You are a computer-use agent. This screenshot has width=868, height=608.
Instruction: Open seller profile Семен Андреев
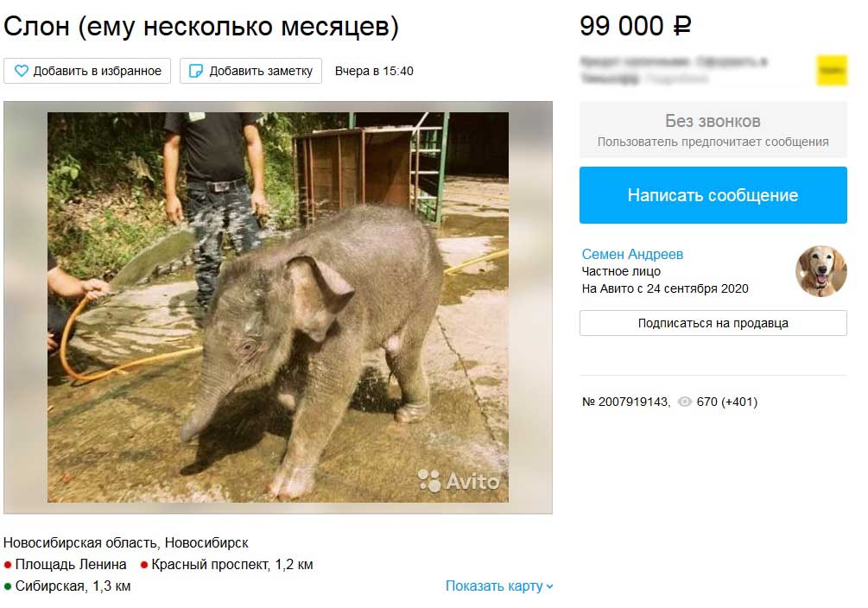click(x=632, y=254)
